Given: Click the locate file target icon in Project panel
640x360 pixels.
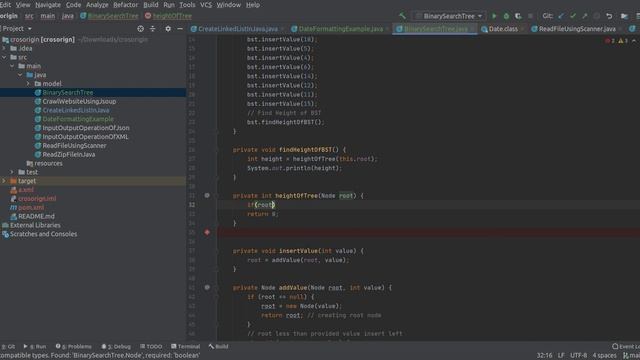Looking at the screenshot, I should tap(140, 29).
